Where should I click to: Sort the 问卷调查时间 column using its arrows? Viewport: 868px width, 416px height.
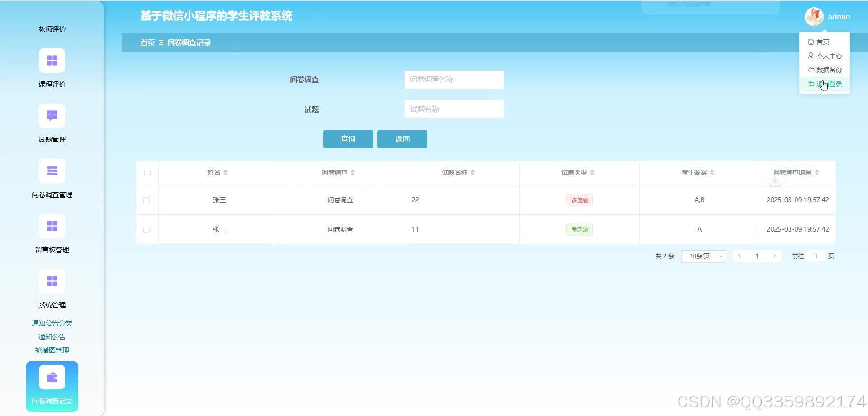[x=816, y=172]
